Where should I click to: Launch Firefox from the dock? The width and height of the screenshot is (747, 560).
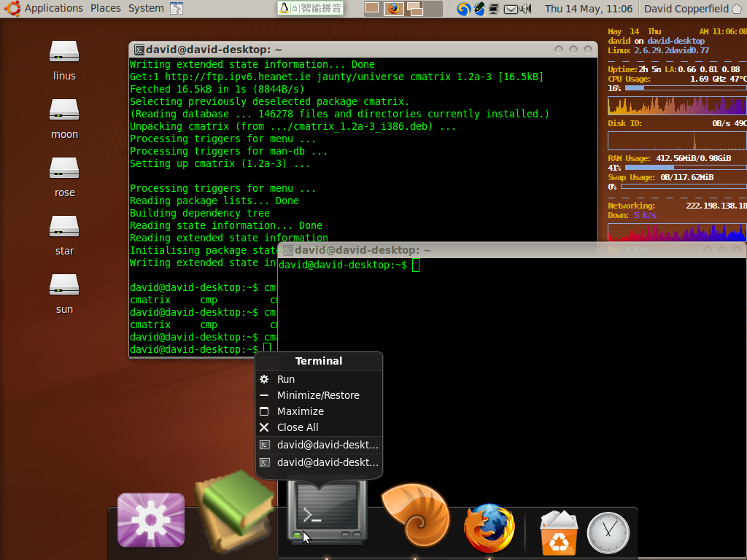click(x=489, y=528)
